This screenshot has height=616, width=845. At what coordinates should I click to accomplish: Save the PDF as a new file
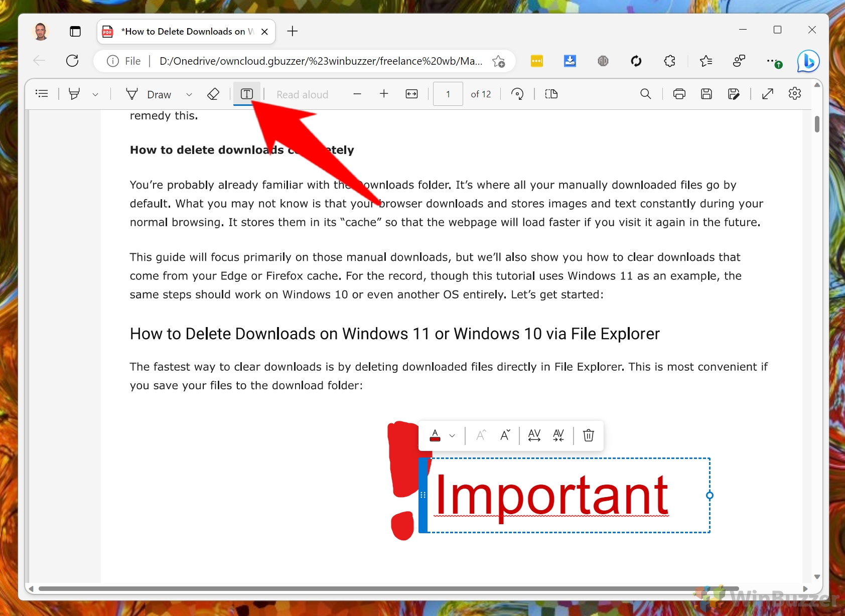click(734, 94)
